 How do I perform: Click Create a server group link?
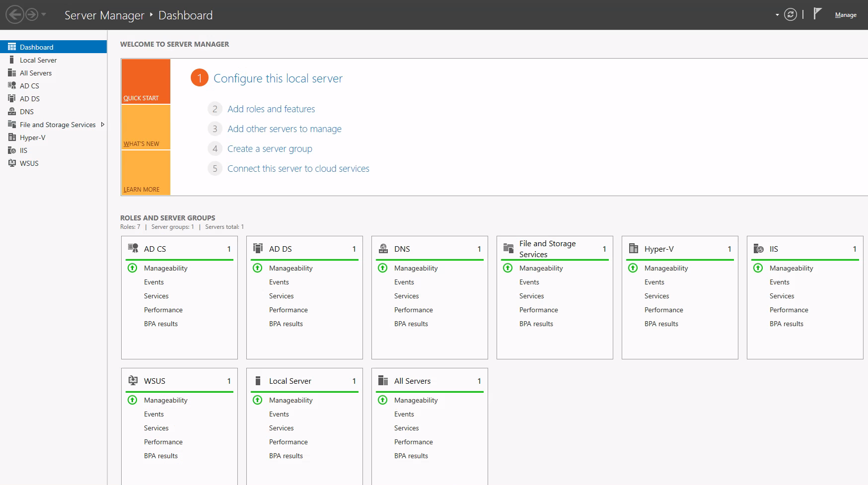(x=270, y=148)
